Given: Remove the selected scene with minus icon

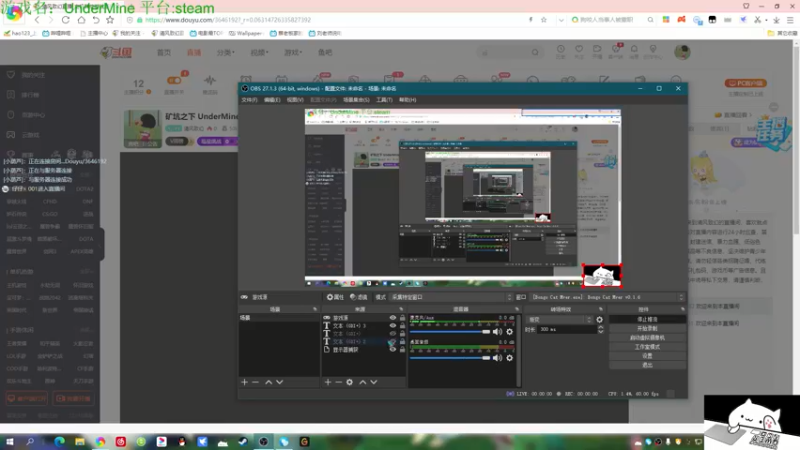Looking at the screenshot, I should tap(256, 382).
